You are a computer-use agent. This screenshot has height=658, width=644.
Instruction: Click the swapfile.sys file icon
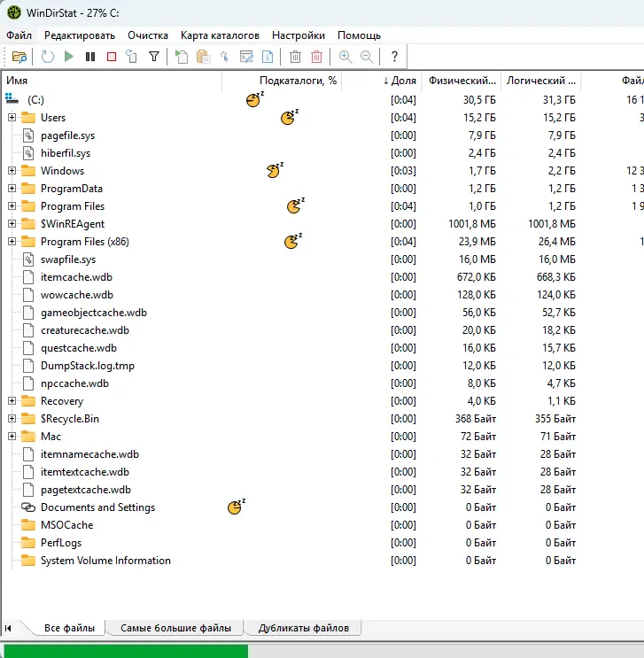[28, 259]
